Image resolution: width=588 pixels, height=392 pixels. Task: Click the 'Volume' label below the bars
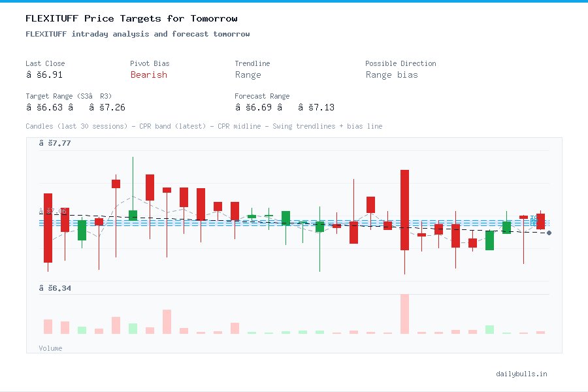pos(50,348)
